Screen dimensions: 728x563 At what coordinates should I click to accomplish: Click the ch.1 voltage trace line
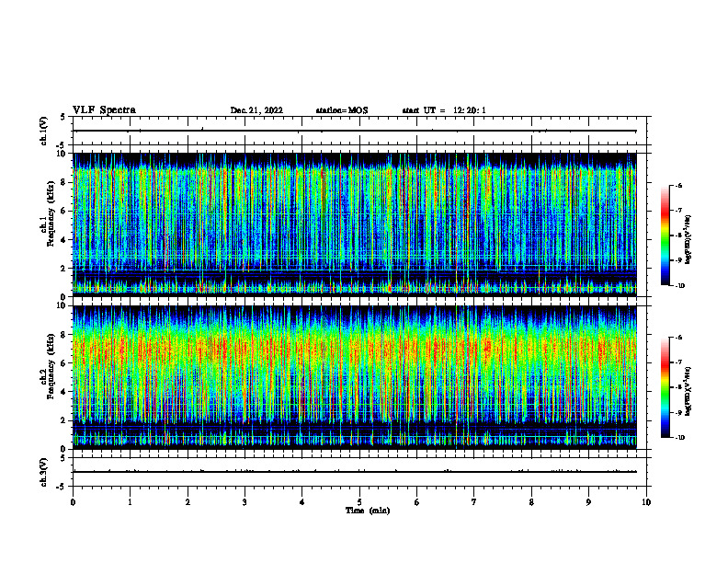355,131
